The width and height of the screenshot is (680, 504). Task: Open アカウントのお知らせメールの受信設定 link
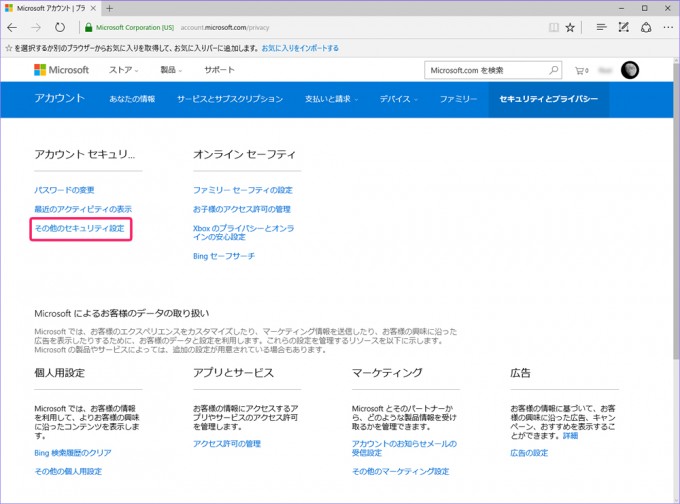coord(404,448)
